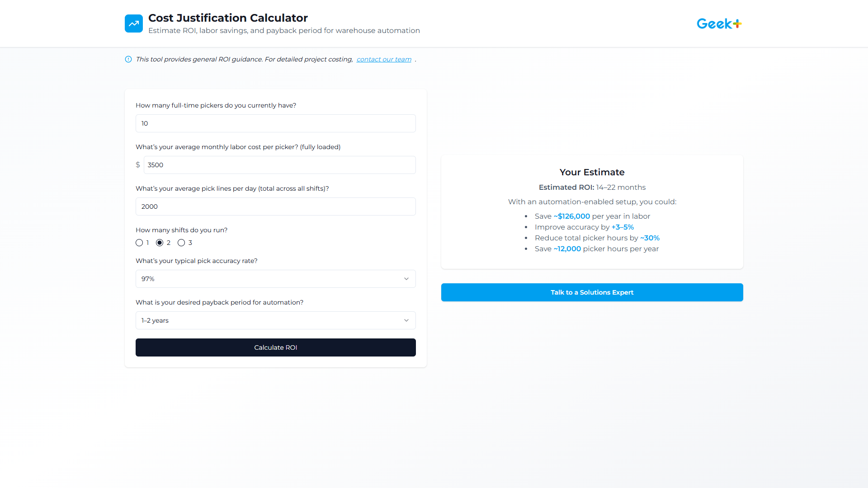
Task: Click the Geek+ logo
Action: tap(719, 23)
